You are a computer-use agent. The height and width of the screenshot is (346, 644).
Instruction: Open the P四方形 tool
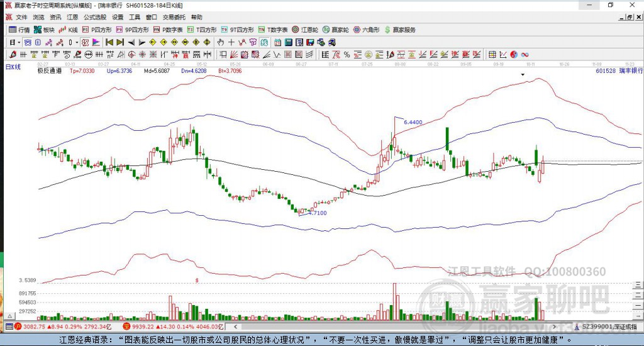[97, 30]
